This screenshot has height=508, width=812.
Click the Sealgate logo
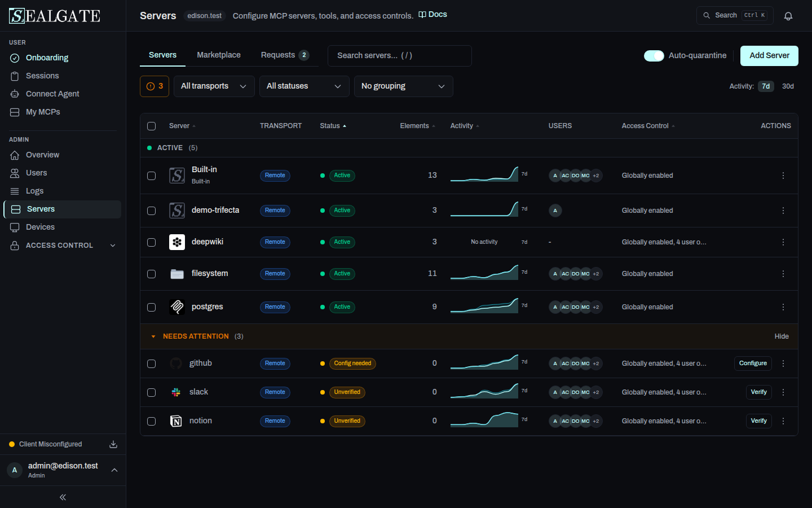[x=55, y=16]
